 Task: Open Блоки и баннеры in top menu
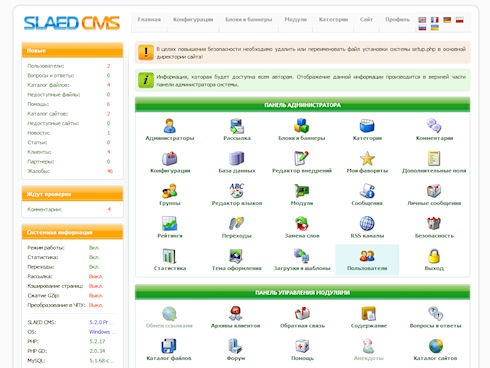249,20
